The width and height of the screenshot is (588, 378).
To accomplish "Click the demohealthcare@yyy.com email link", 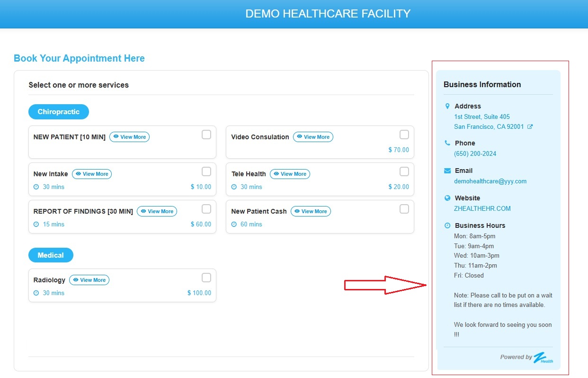I will (x=490, y=181).
